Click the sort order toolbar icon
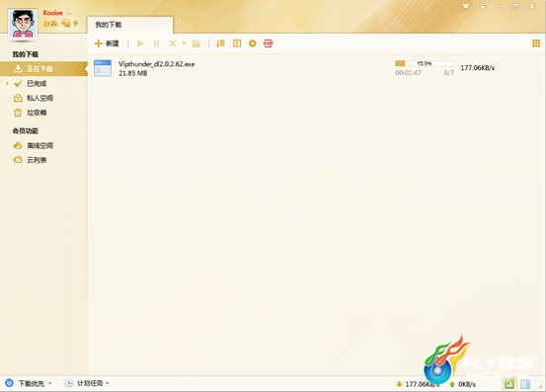 [x=220, y=43]
